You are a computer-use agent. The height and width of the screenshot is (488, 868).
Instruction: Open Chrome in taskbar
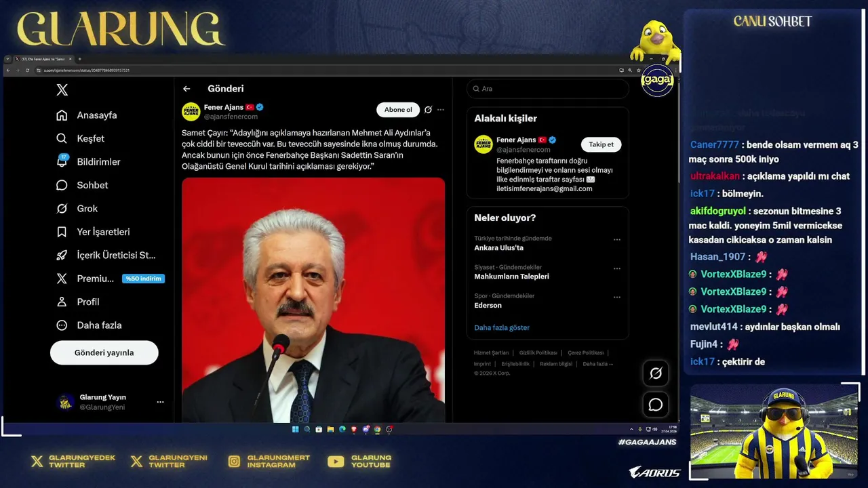pyautogui.click(x=378, y=429)
